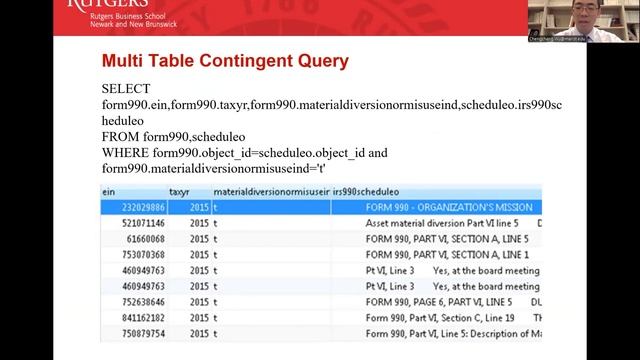640x360 pixels.
Task: Click the 'Newark and New Brunswick' text
Action: pos(133,24)
